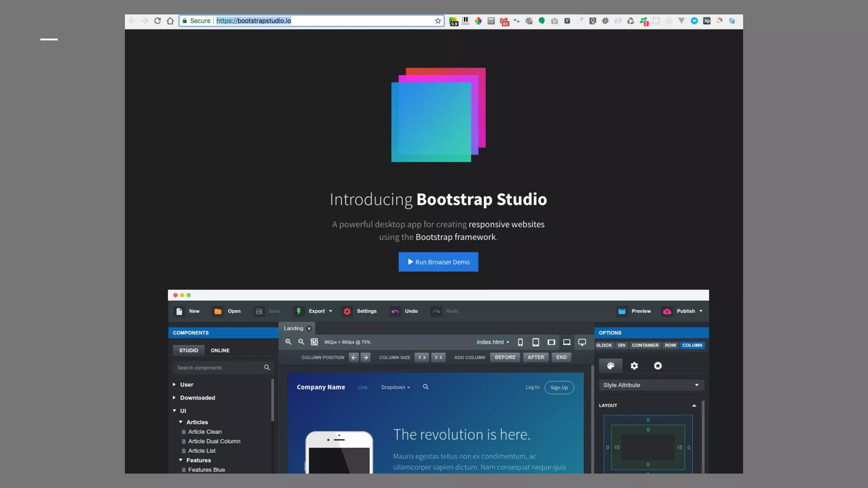Click the component search magnifier icon
The width and height of the screenshot is (868, 488).
pyautogui.click(x=267, y=368)
